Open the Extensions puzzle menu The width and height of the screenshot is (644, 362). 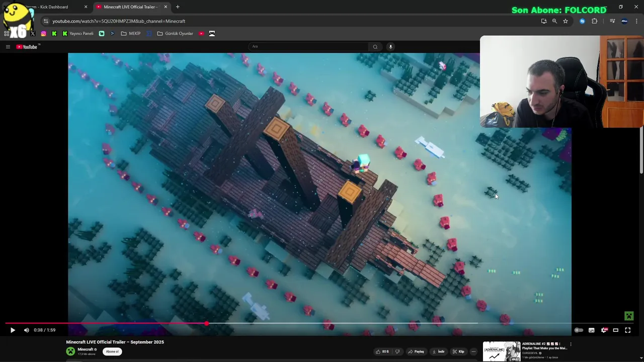[x=595, y=21]
